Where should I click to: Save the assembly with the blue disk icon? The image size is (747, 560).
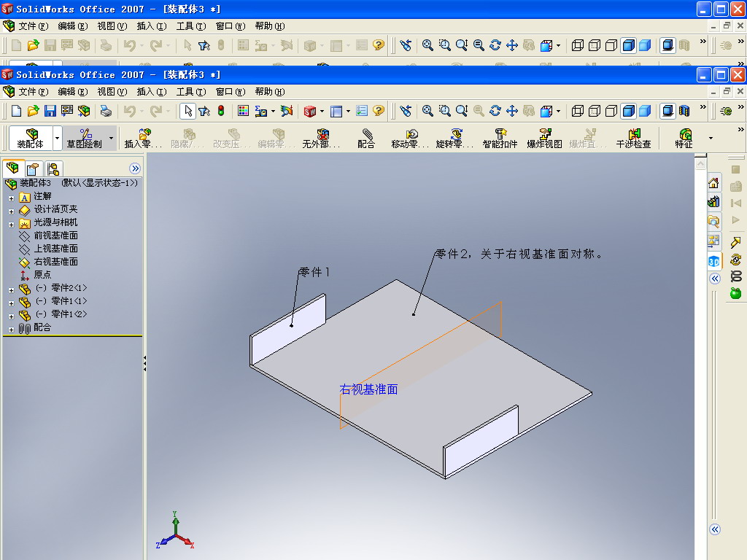pos(50,111)
